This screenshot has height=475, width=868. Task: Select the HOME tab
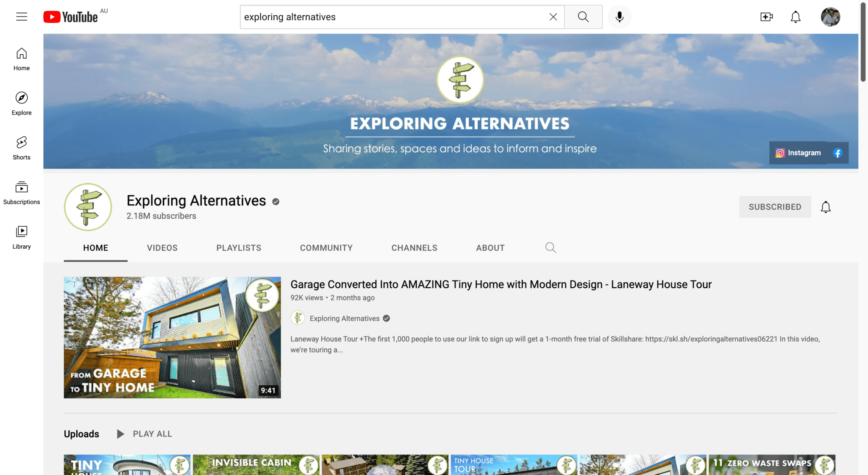point(96,248)
